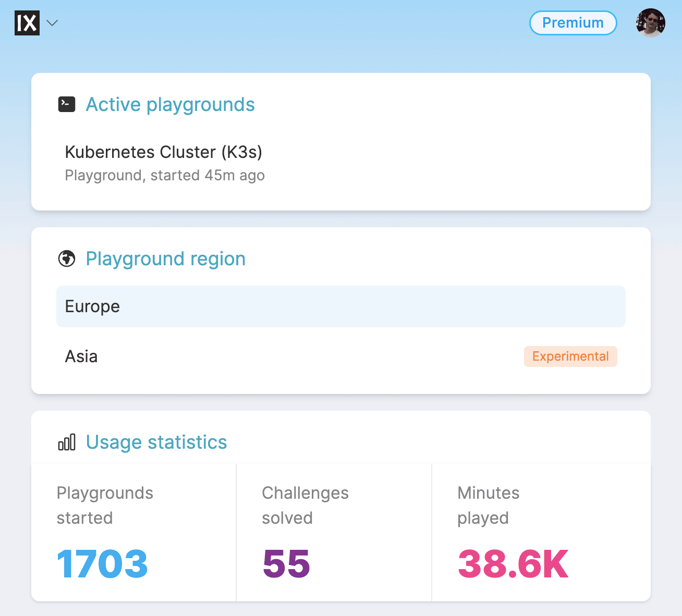This screenshot has height=616, width=682.
Task: Select the Europe region option
Action: coord(340,306)
